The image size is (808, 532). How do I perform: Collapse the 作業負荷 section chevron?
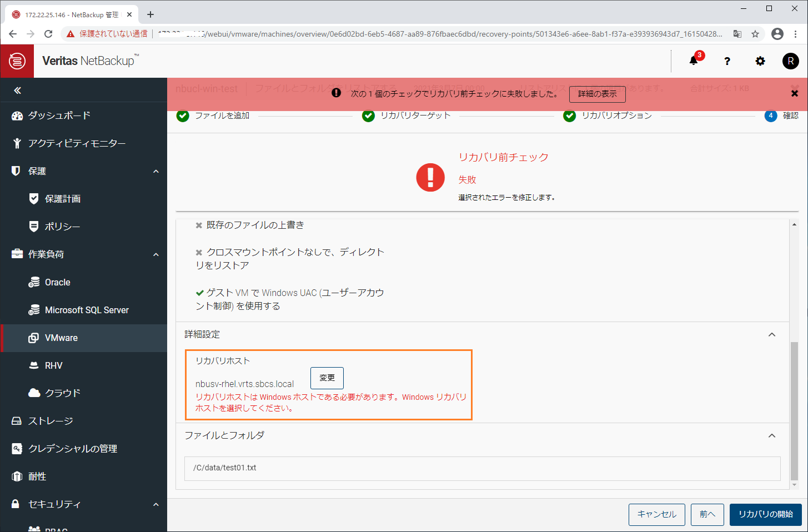[x=156, y=254]
